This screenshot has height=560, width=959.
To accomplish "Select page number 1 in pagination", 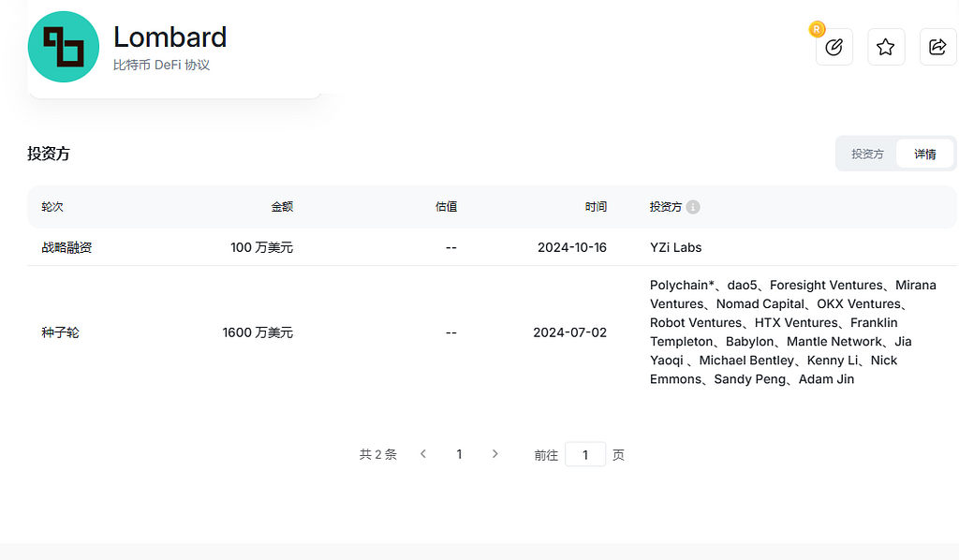I will coord(459,454).
